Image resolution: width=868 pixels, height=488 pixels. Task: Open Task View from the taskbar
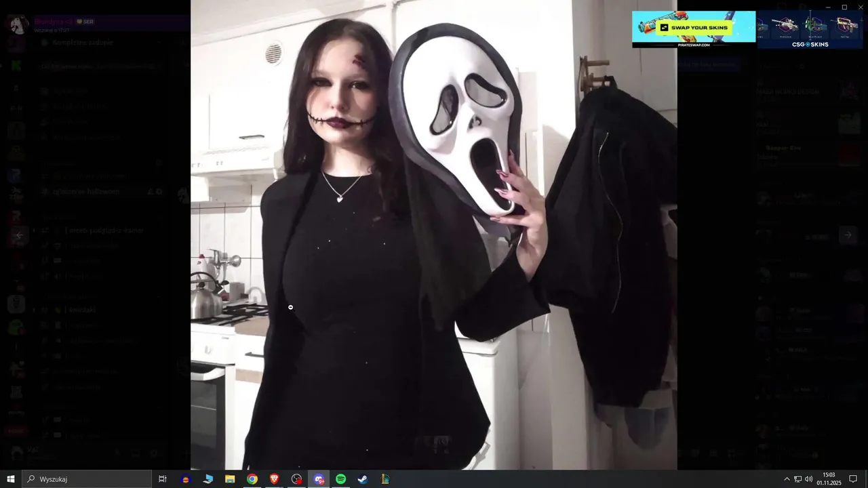click(x=163, y=479)
